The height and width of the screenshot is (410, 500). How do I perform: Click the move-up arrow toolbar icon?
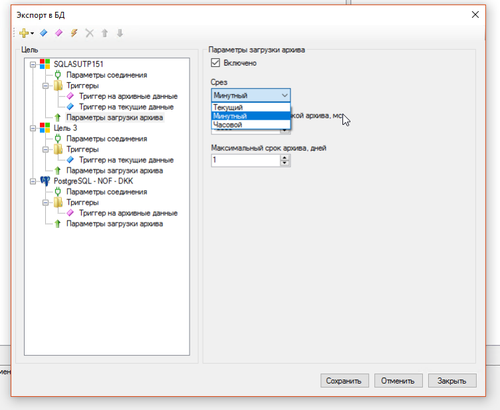coord(105,33)
